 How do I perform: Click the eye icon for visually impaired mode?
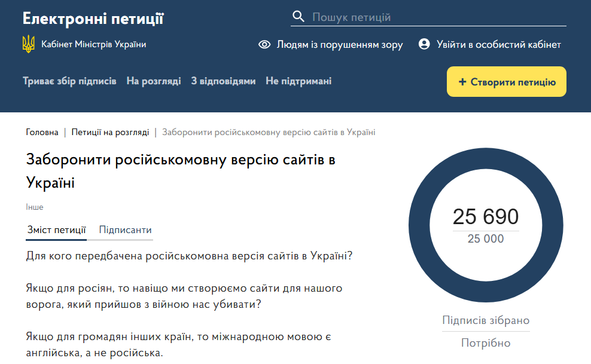[264, 45]
